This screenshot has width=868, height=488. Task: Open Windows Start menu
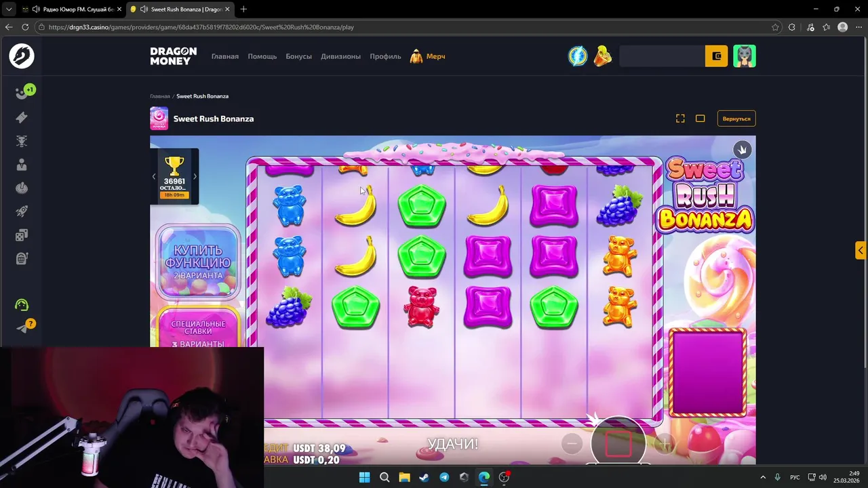point(364,477)
